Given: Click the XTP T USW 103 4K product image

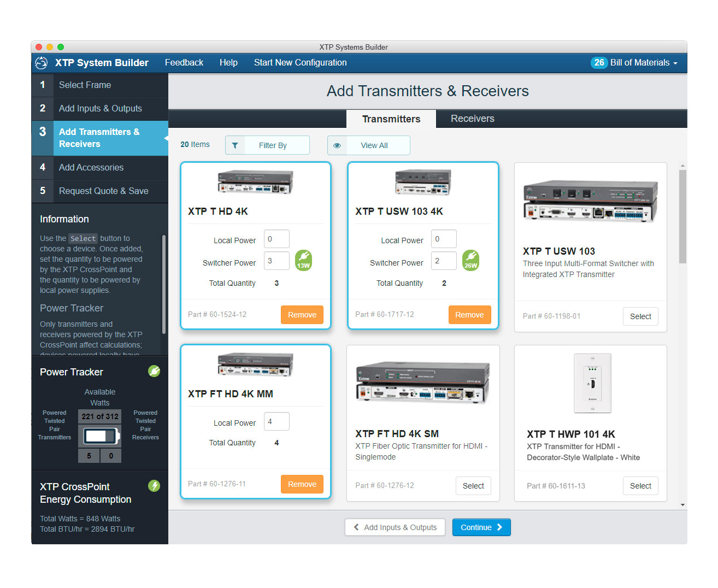Looking at the screenshot, I should click(x=423, y=182).
